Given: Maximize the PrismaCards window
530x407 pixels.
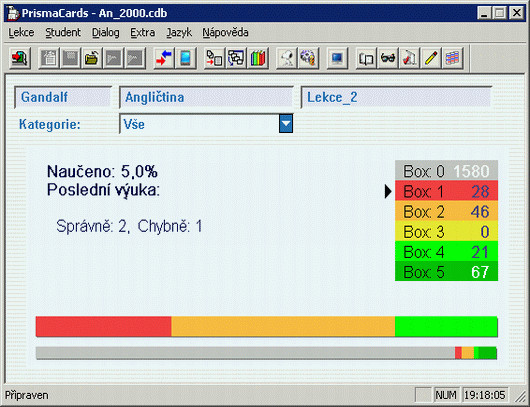Looking at the screenshot, I should tap(499, 13).
